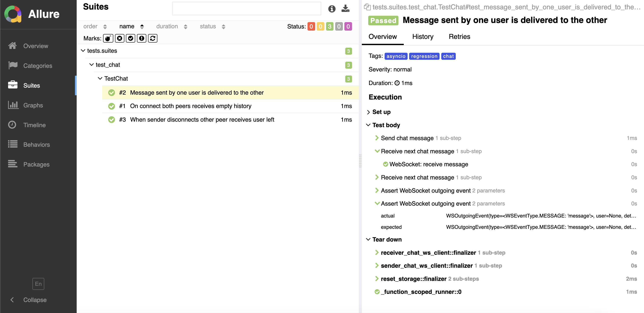Collapse the Tear down section
The image size is (644, 313).
coord(368,239)
